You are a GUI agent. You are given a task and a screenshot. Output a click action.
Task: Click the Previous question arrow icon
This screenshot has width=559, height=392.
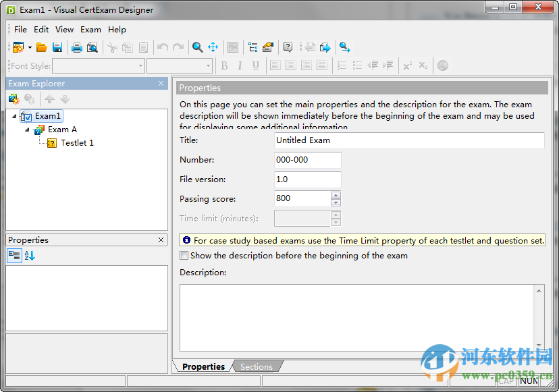coord(309,47)
